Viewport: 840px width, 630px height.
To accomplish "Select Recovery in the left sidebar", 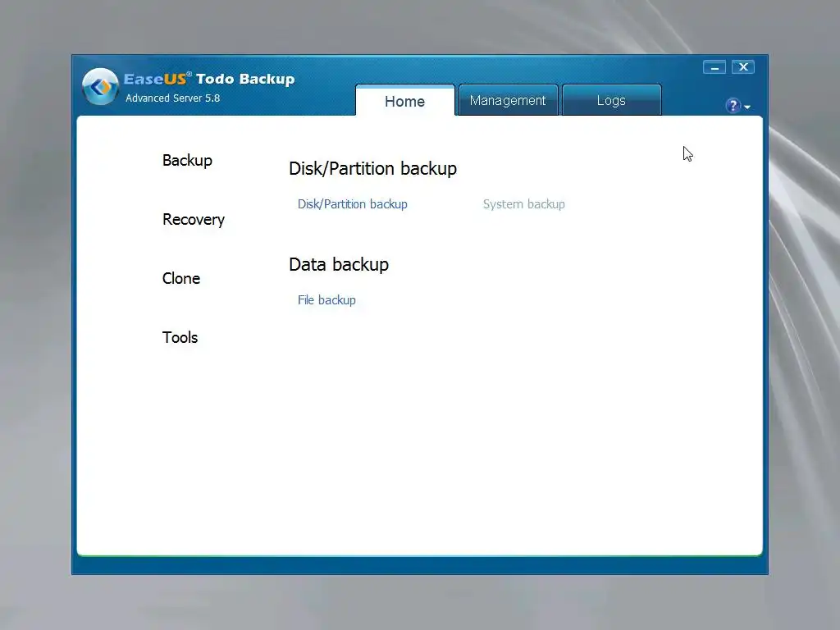I will coord(194,220).
